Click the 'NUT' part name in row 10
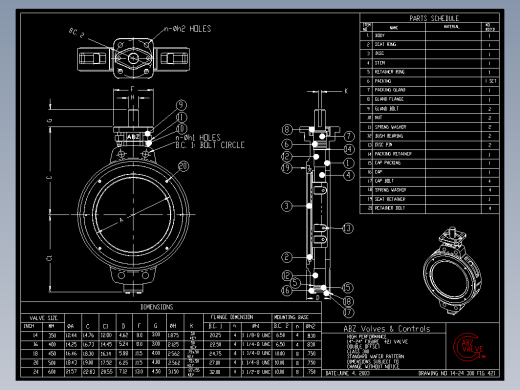Screen dimensions: 520x390 [x=378, y=117]
